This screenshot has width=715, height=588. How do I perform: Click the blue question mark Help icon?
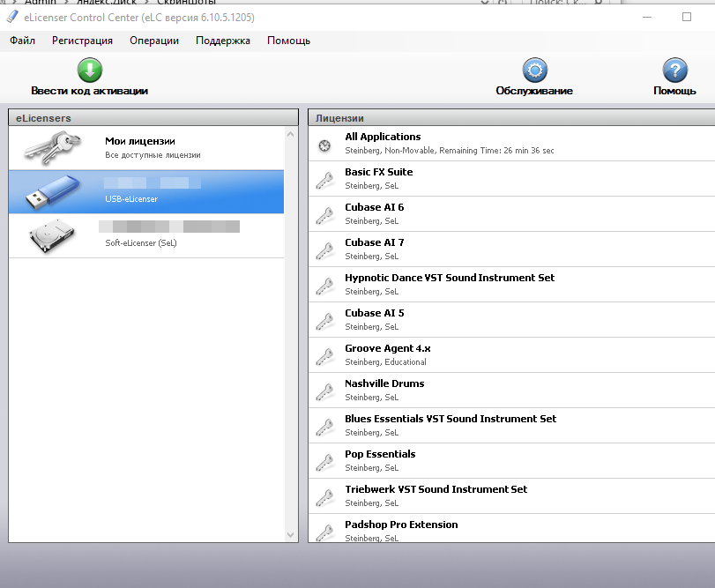[674, 70]
